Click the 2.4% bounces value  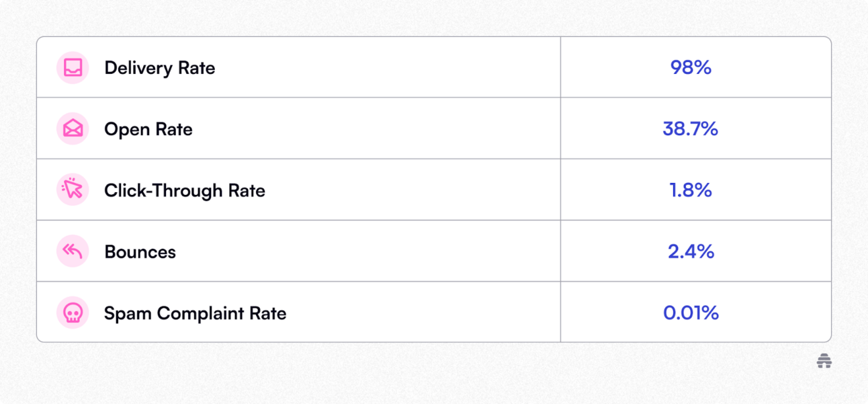tap(691, 251)
